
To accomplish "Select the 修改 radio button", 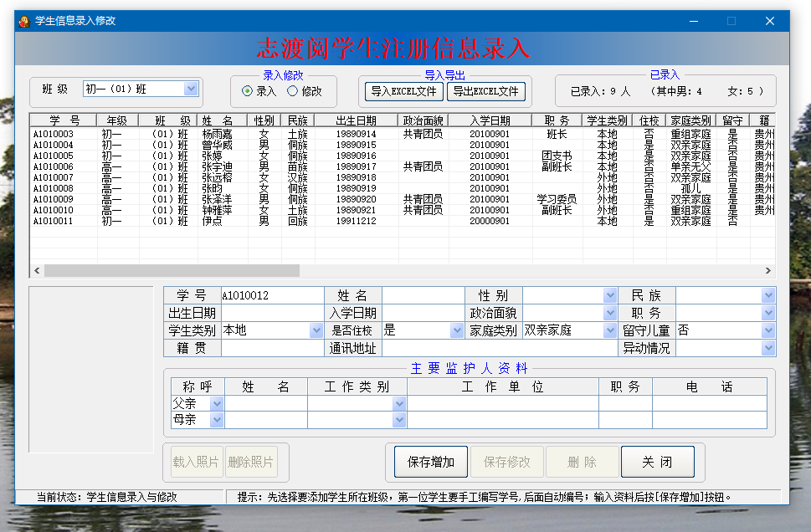I will point(292,91).
